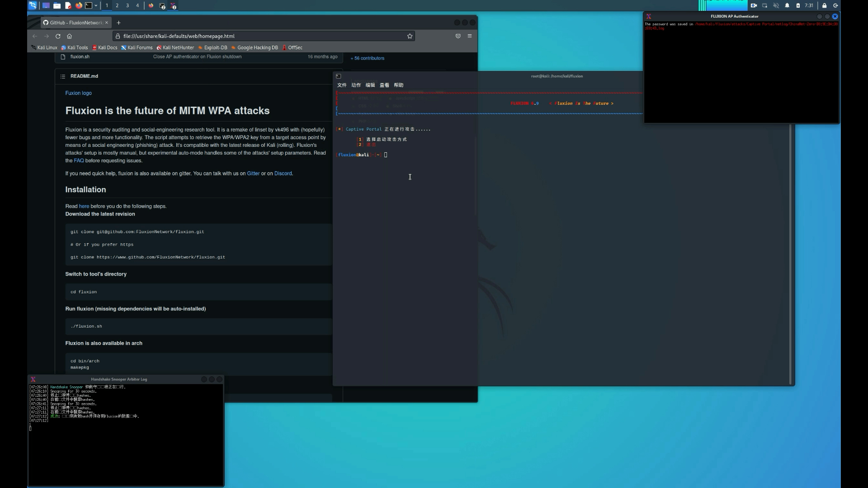The height and width of the screenshot is (488, 868).
Task: Open the Kali Forums bookmark
Action: (137, 47)
